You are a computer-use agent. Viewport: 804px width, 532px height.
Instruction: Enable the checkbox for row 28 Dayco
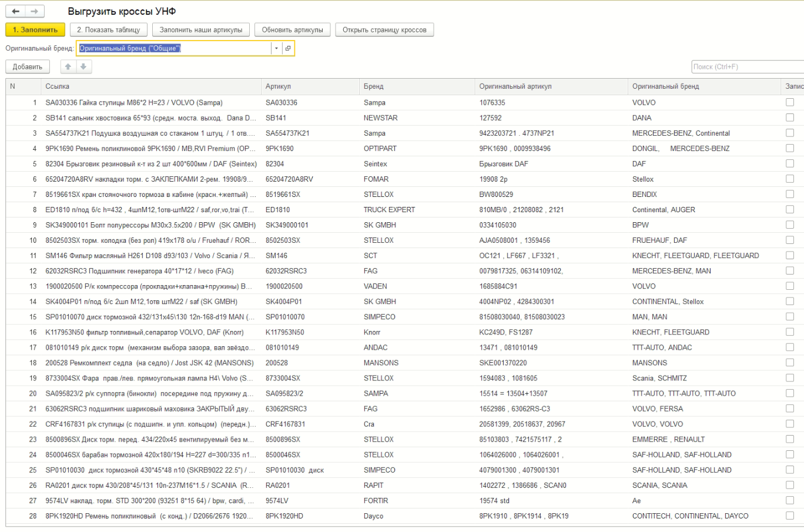point(790,516)
